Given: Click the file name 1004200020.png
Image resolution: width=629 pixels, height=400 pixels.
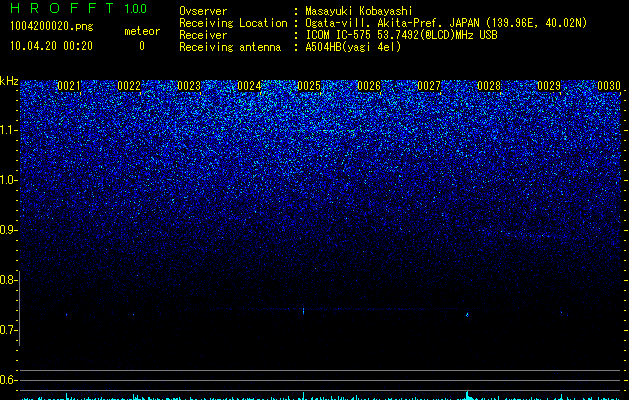Looking at the screenshot, I should (x=51, y=27).
